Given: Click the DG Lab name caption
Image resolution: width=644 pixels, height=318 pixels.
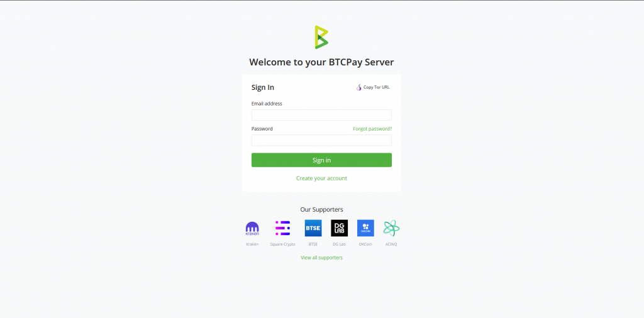Looking at the screenshot, I should (x=339, y=244).
